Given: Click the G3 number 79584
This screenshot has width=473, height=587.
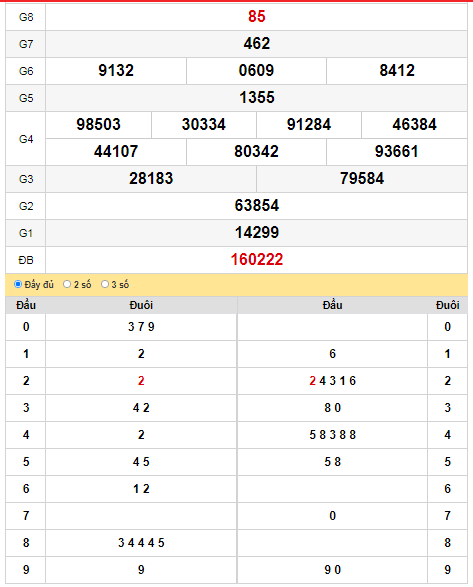Looking at the screenshot, I should pos(362,178).
